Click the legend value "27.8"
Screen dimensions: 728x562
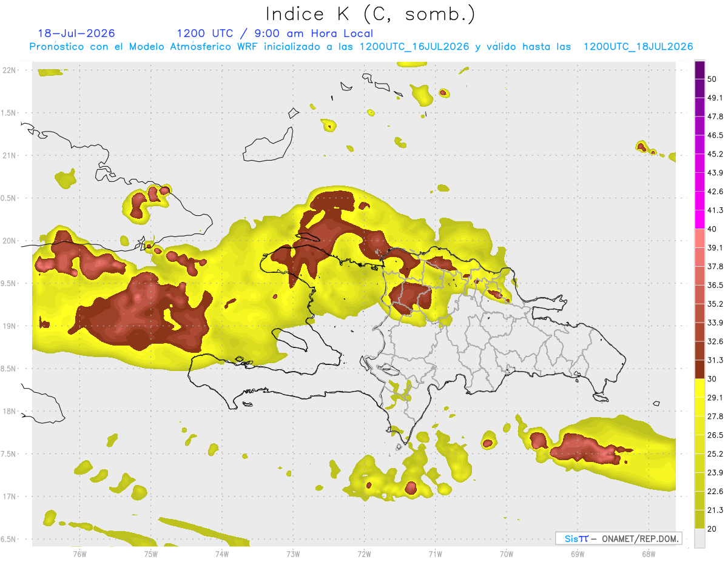click(715, 416)
